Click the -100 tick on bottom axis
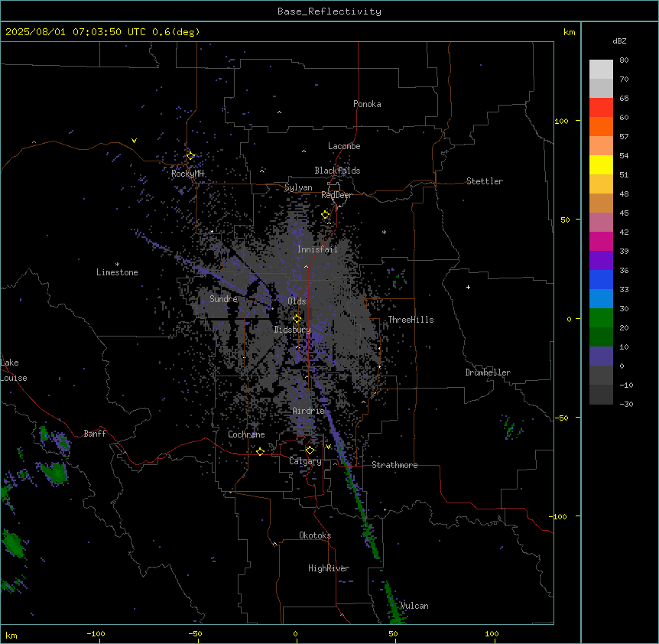The width and height of the screenshot is (659, 644). (96, 634)
